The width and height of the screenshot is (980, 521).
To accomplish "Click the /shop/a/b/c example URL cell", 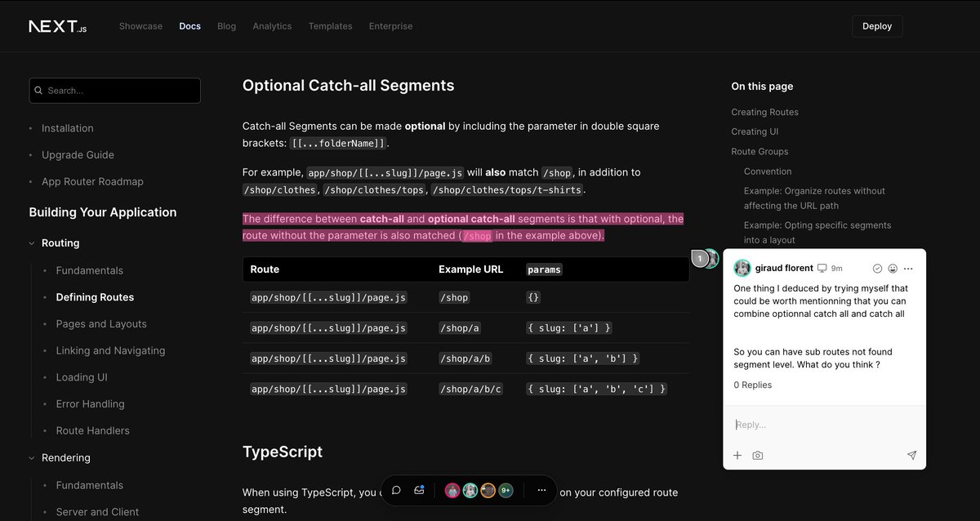I will 470,389.
